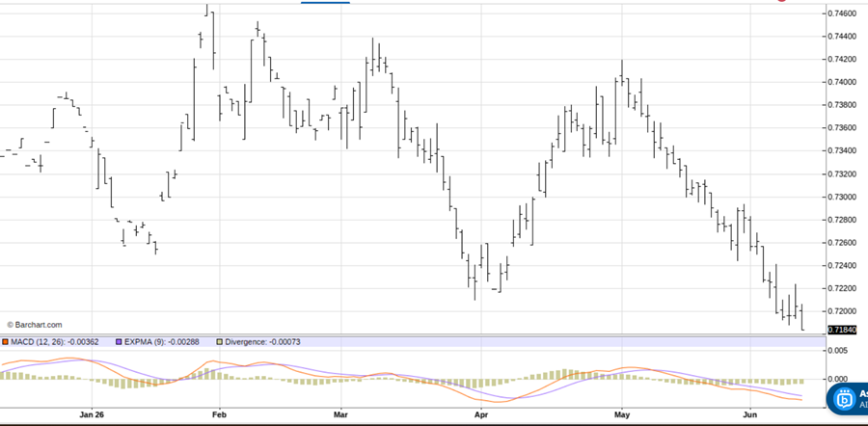Click the orange MACD color swatch
The width and height of the screenshot is (868, 426).
(6, 342)
